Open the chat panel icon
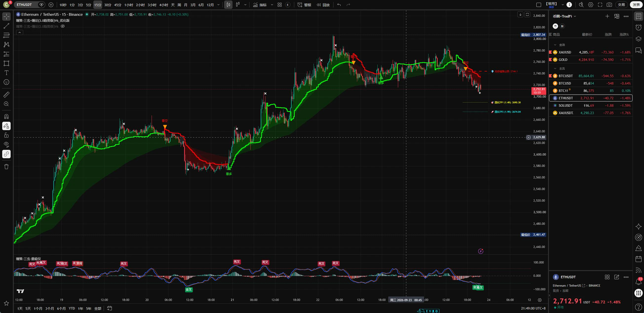The image size is (644, 313). tap(639, 51)
